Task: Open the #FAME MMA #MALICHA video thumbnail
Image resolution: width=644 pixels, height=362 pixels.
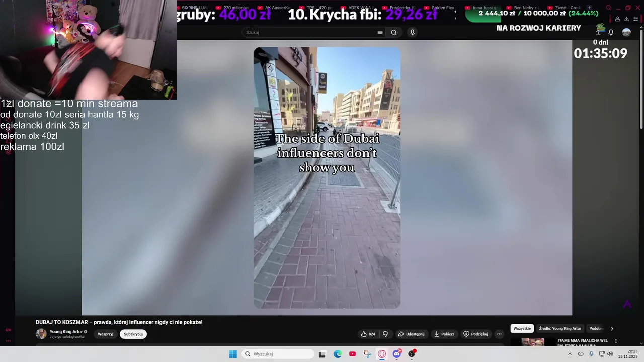Action: pyautogui.click(x=532, y=342)
